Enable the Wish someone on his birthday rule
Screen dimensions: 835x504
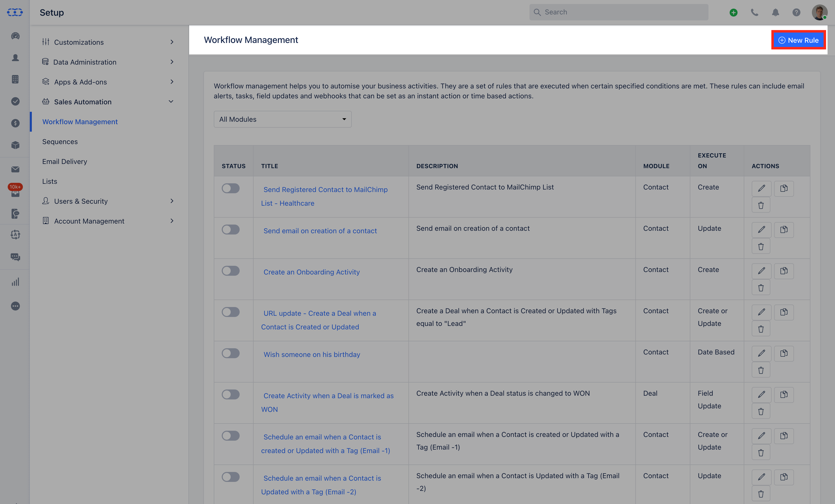coord(230,353)
